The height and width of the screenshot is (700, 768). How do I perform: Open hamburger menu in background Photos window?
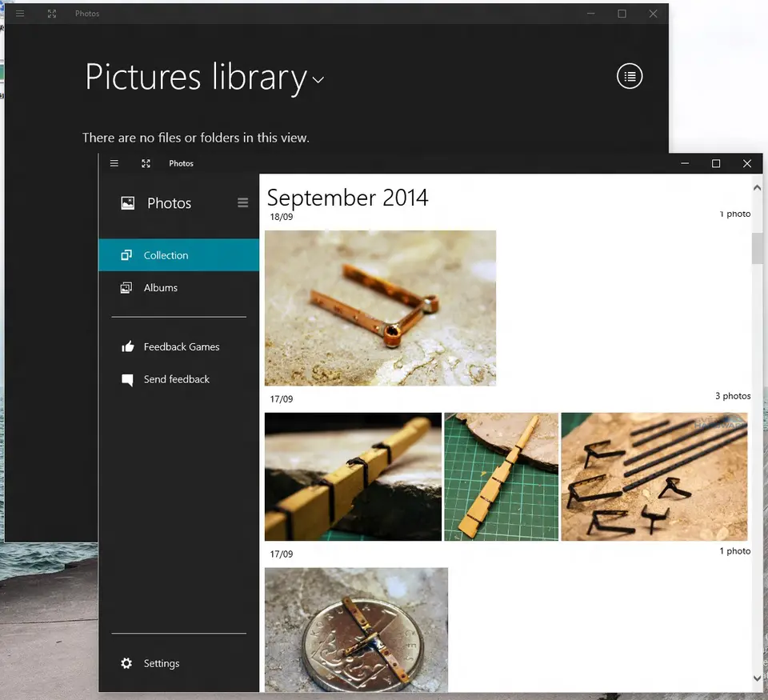click(20, 14)
